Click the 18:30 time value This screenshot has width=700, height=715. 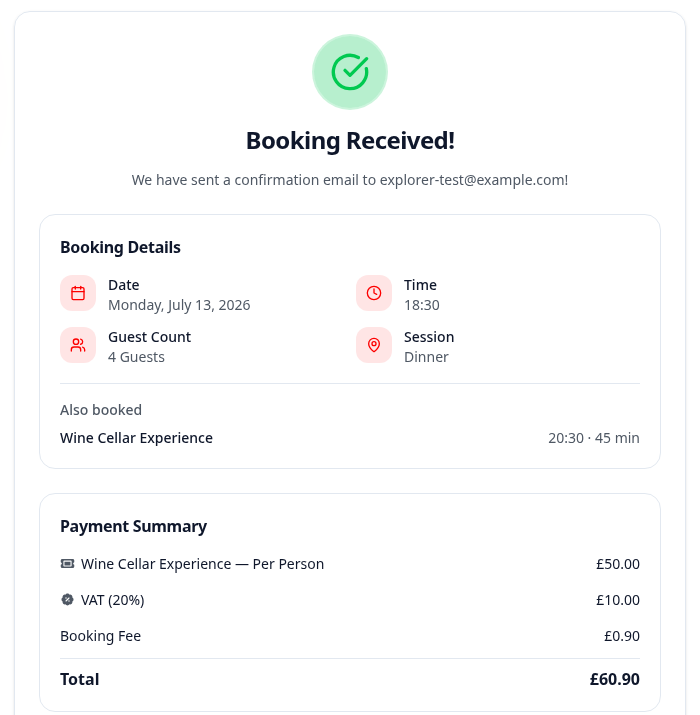pos(422,305)
